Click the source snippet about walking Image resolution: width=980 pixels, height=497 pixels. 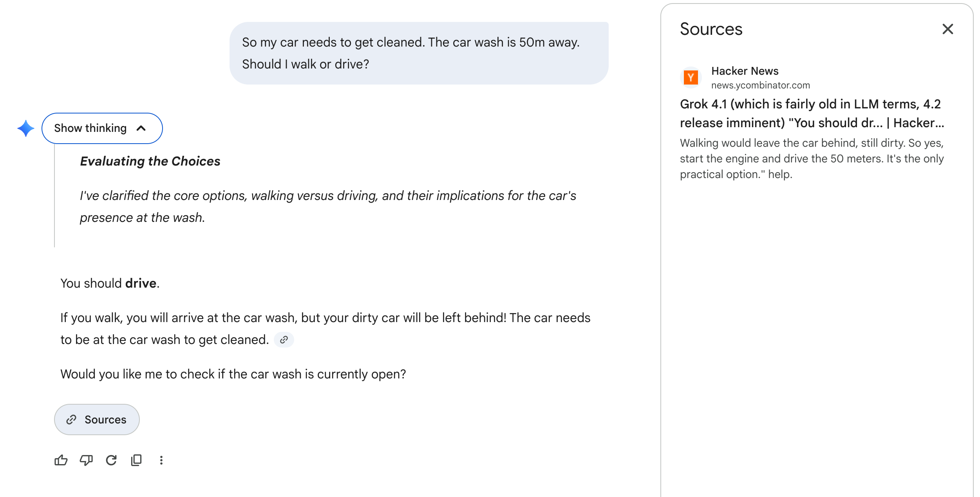(812, 158)
